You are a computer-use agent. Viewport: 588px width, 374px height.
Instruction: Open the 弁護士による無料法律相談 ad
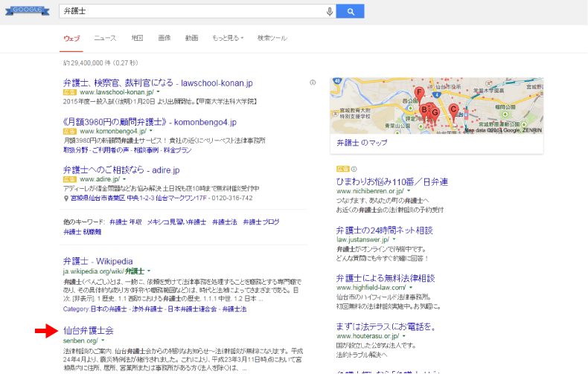coord(386,278)
